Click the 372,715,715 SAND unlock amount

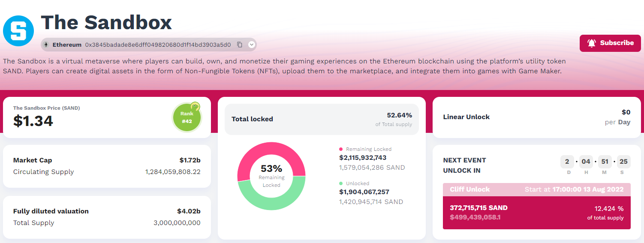pyautogui.click(x=478, y=208)
